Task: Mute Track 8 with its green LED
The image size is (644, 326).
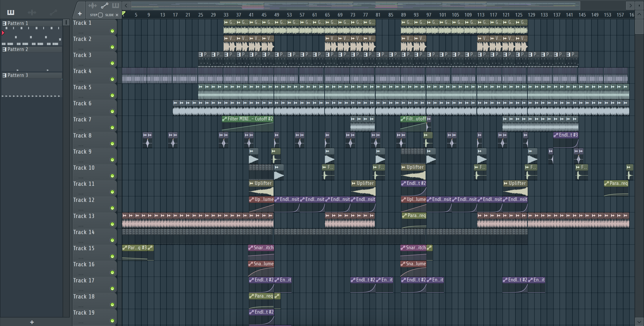Action: (x=112, y=144)
